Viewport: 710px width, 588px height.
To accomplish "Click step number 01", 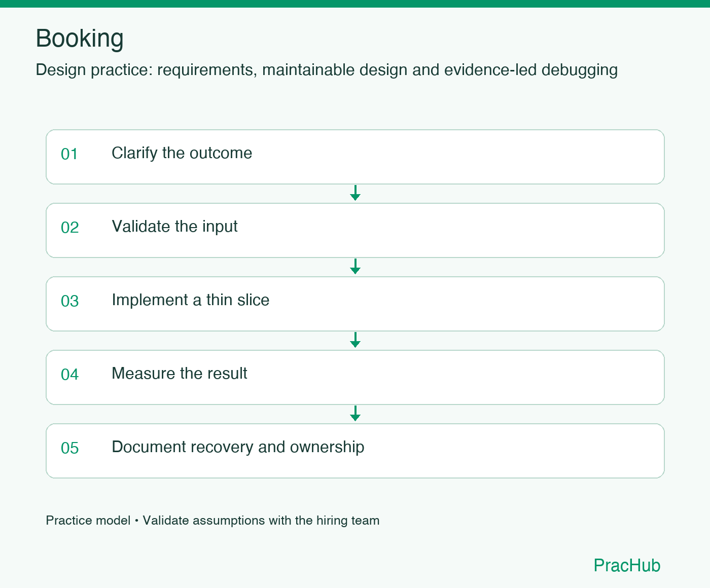I will pos(69,154).
